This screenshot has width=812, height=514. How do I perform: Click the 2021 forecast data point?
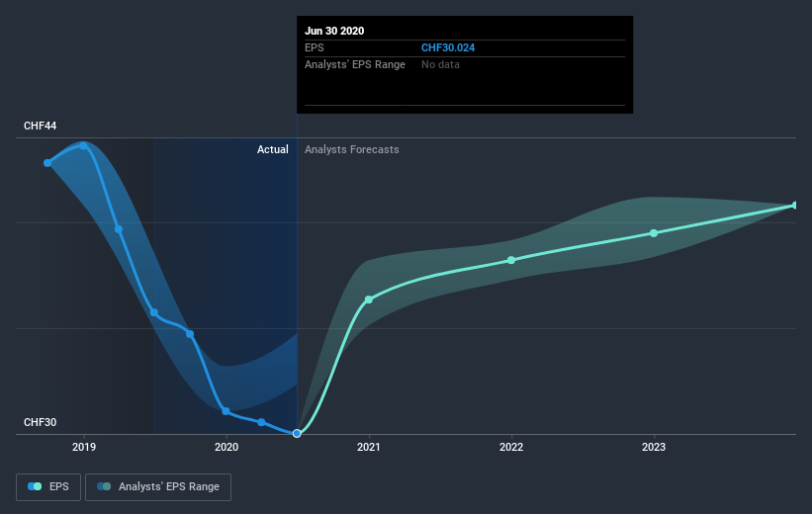(369, 299)
